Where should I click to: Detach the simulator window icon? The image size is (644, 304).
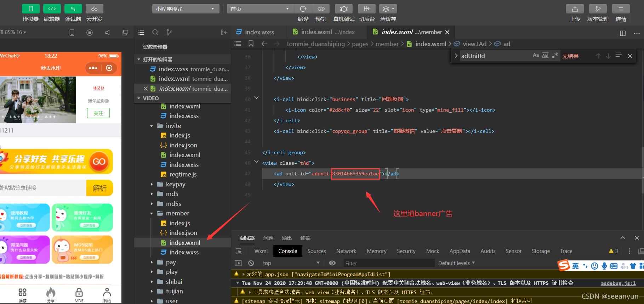coord(125,33)
